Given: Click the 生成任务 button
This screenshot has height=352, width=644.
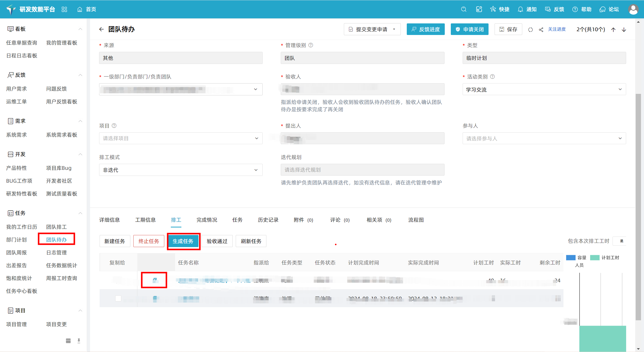Looking at the screenshot, I should (183, 241).
